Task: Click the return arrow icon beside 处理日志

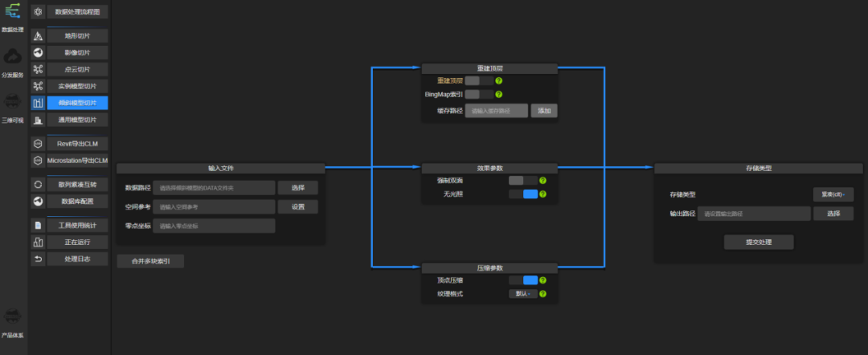Action: pos(39,259)
